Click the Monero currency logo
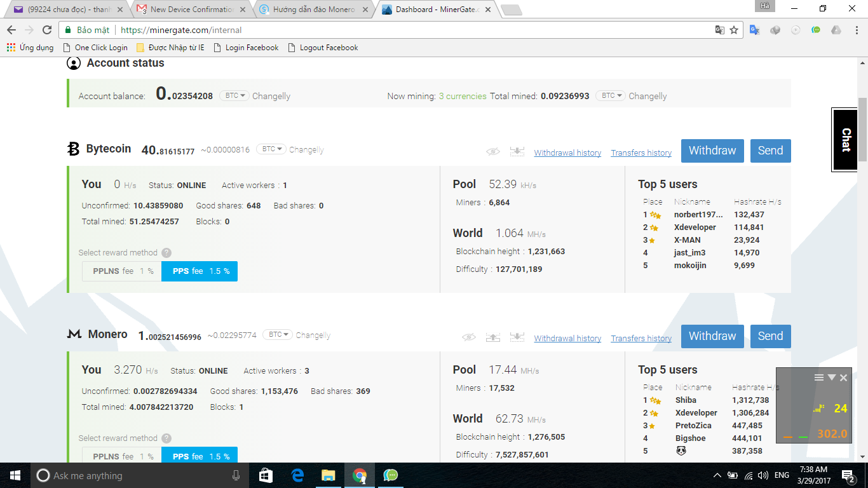Screen dimensions: 868x488 74,334
